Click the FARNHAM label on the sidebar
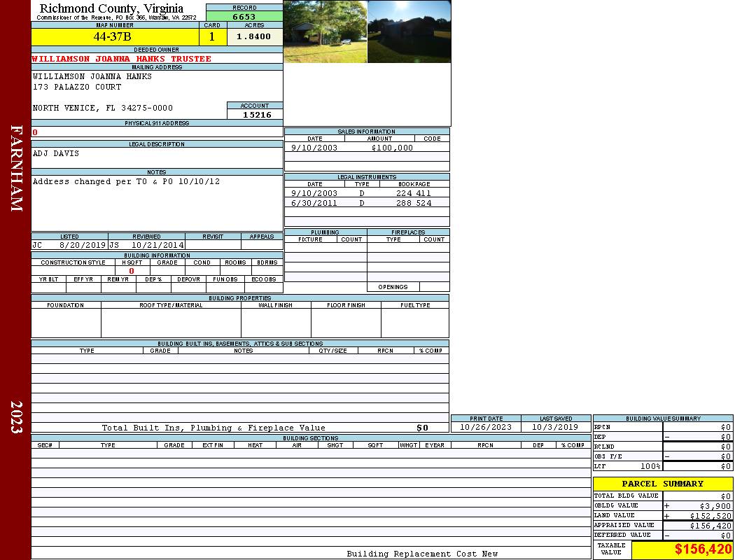735x560 pixels. (x=16, y=168)
